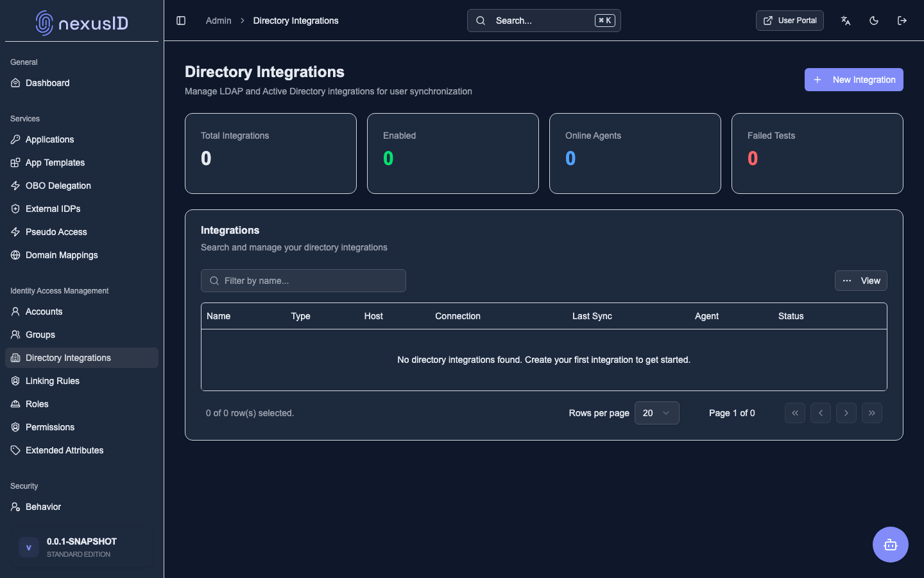The image size is (924, 578).
Task: Click the Host column header
Action: point(373,316)
